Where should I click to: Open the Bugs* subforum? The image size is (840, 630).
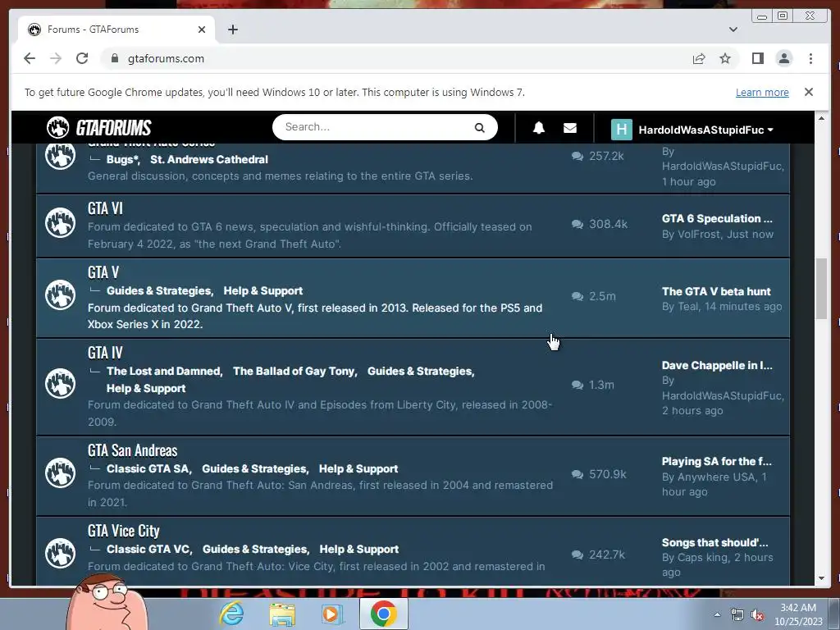click(122, 160)
